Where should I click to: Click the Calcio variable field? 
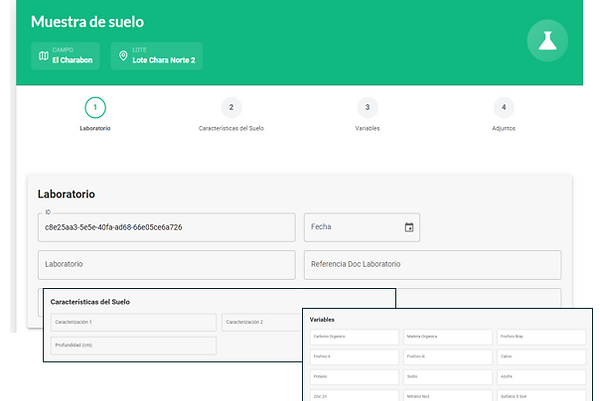tap(541, 357)
